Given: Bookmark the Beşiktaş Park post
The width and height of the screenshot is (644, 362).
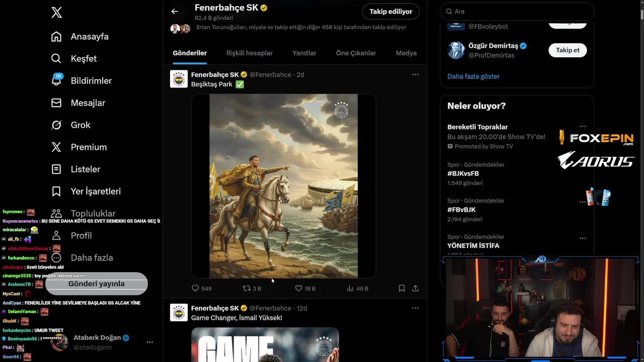Looking at the screenshot, I should click(x=401, y=288).
